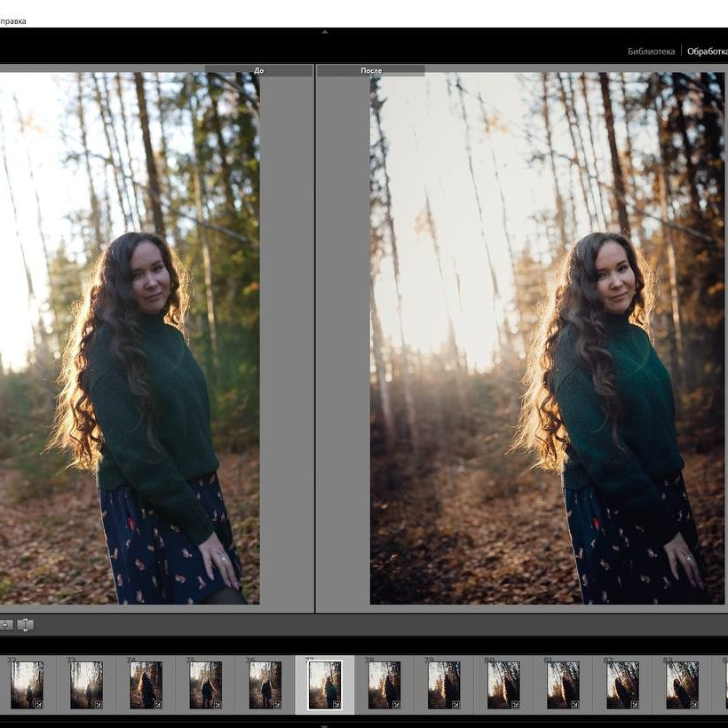Select filmstrip thumbnail number 72

[27, 684]
